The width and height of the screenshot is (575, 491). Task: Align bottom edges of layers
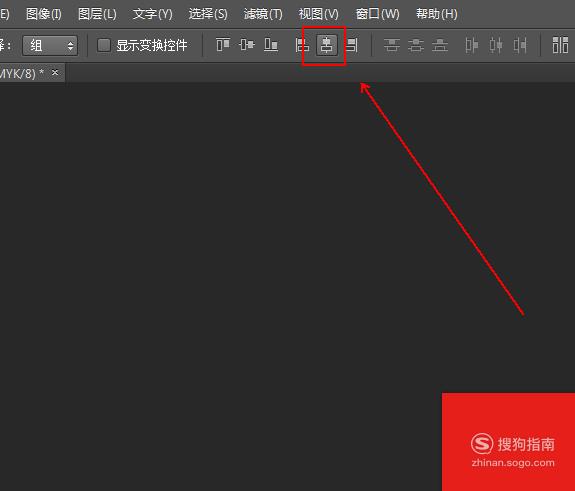pos(271,45)
